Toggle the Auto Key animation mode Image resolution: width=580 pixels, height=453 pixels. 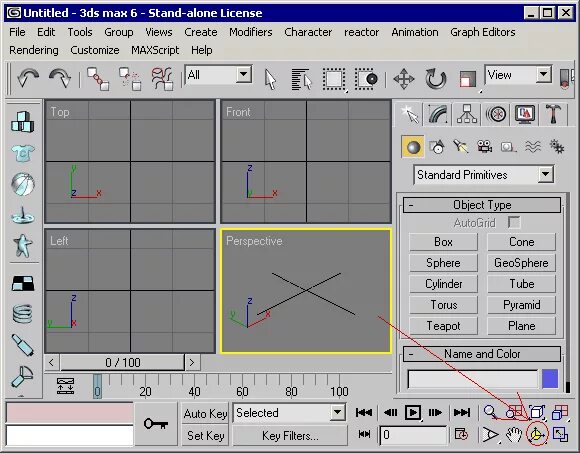[205, 413]
